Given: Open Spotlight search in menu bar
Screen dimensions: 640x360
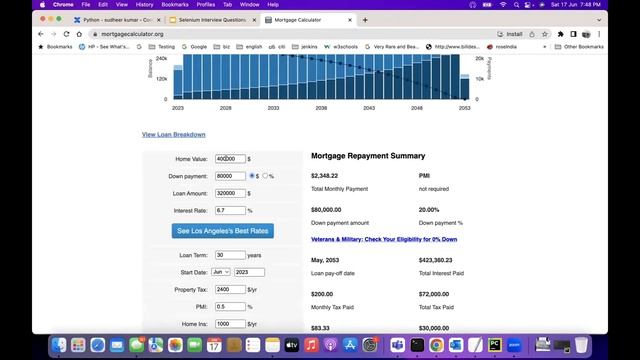Looking at the screenshot, I should pyautogui.click(x=516, y=5).
